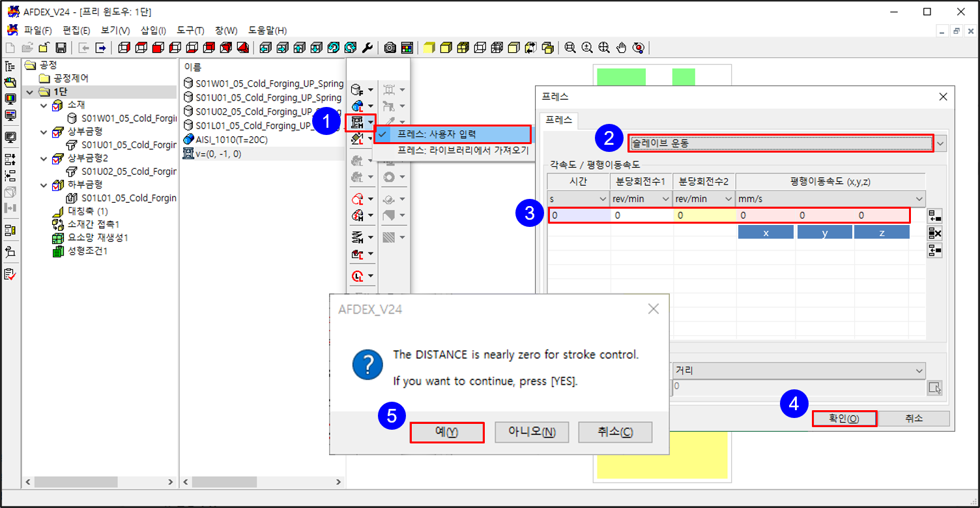Select '프레스: 라이브러리에서 가져오기' menu entry
Screen dimensions: 980x508
pyautogui.click(x=463, y=150)
